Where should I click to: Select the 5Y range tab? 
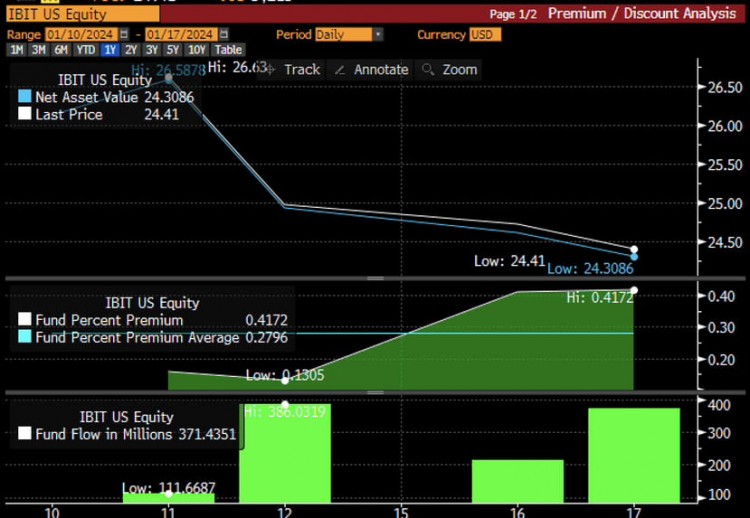point(173,50)
